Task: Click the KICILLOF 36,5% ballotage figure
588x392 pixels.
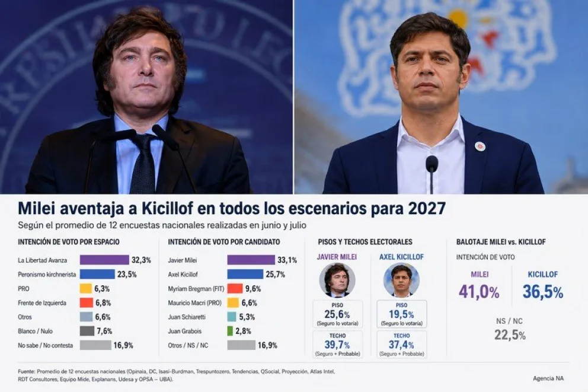Action: point(543,292)
